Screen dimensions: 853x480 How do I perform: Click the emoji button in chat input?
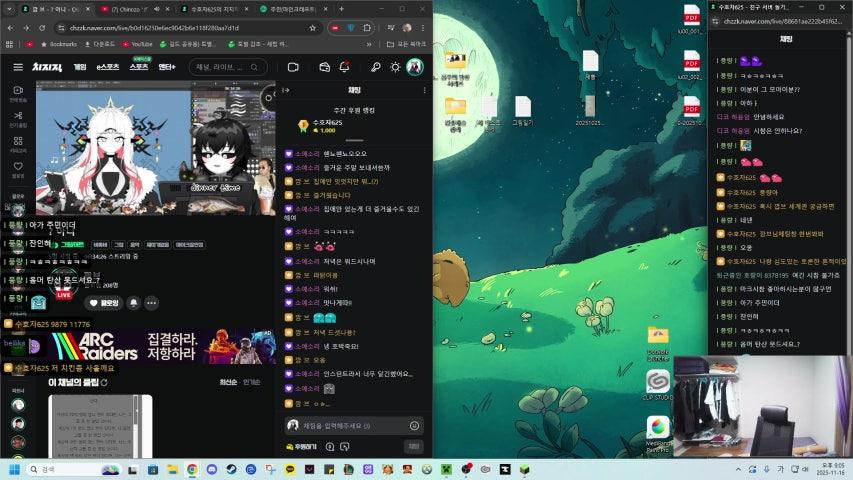(414, 425)
